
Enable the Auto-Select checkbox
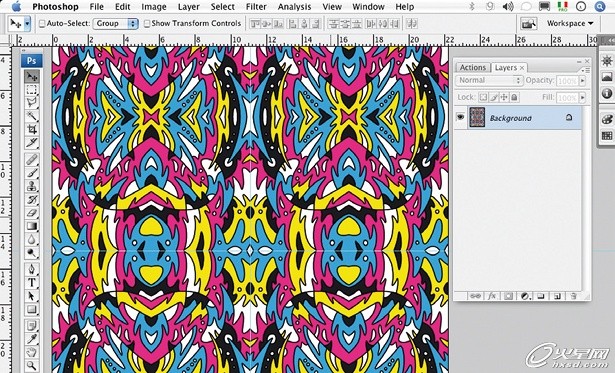[42, 24]
